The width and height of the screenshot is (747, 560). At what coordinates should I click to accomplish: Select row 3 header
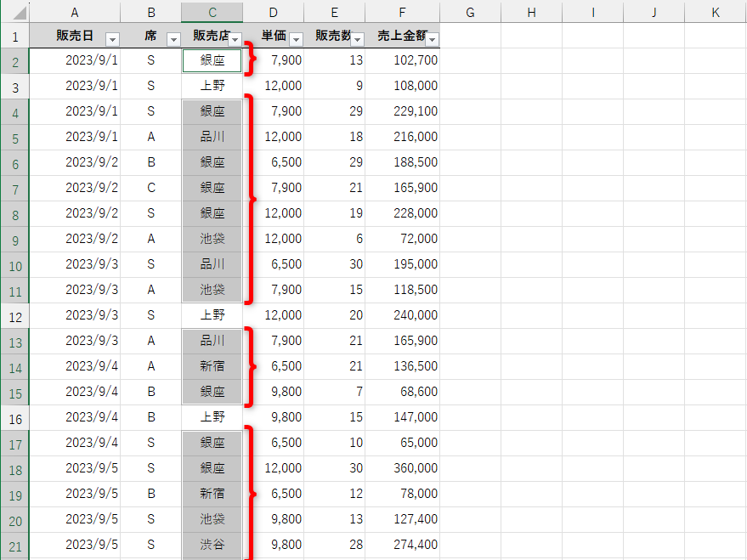15,86
